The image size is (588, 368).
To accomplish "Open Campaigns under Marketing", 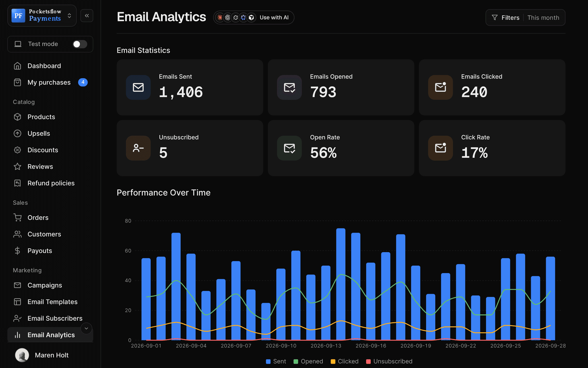I will pyautogui.click(x=50, y=285).
